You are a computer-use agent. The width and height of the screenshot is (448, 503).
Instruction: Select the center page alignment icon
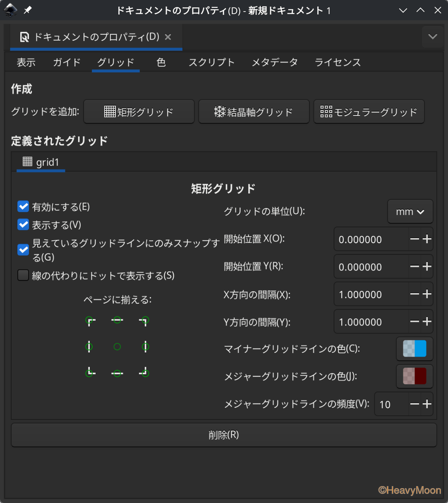pyautogui.click(x=117, y=347)
